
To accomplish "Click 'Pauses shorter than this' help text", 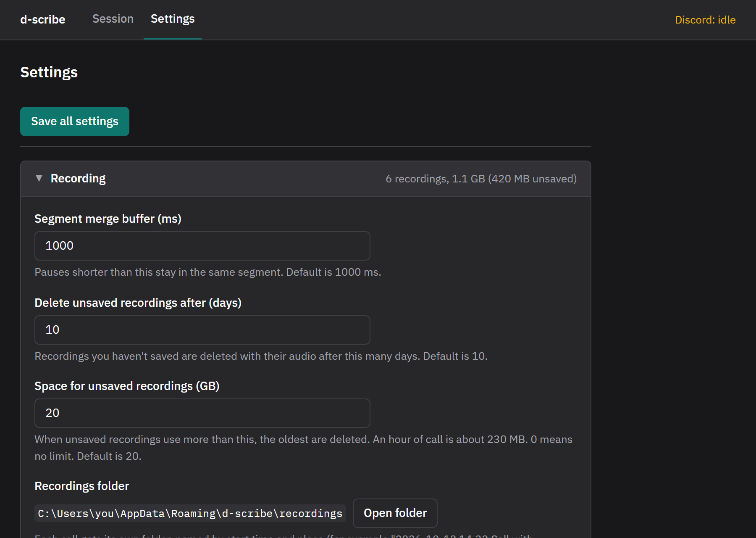I will 208,272.
